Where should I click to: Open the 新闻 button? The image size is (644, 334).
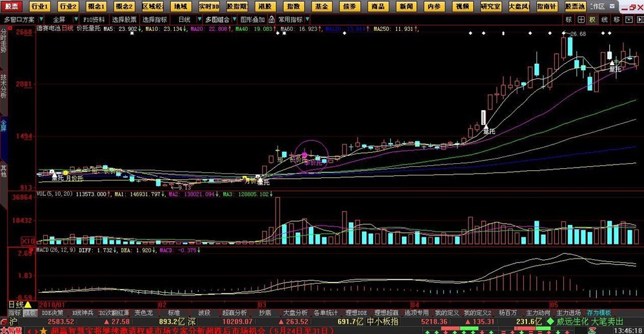(x=406, y=6)
